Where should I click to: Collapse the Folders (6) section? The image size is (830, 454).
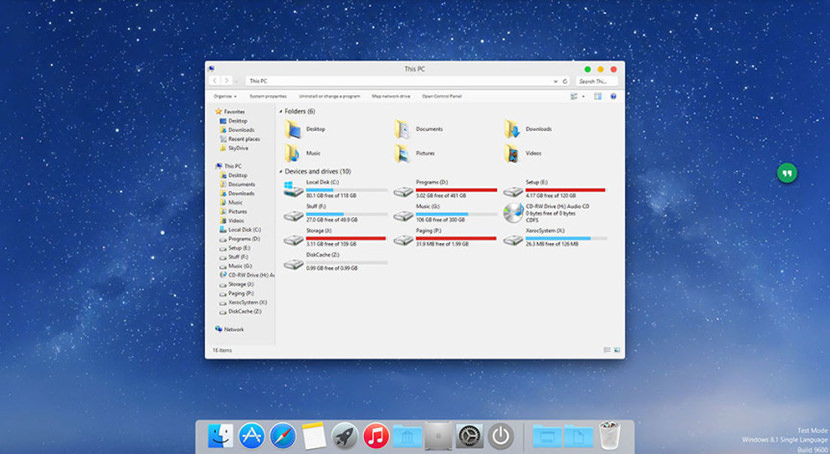(x=281, y=111)
